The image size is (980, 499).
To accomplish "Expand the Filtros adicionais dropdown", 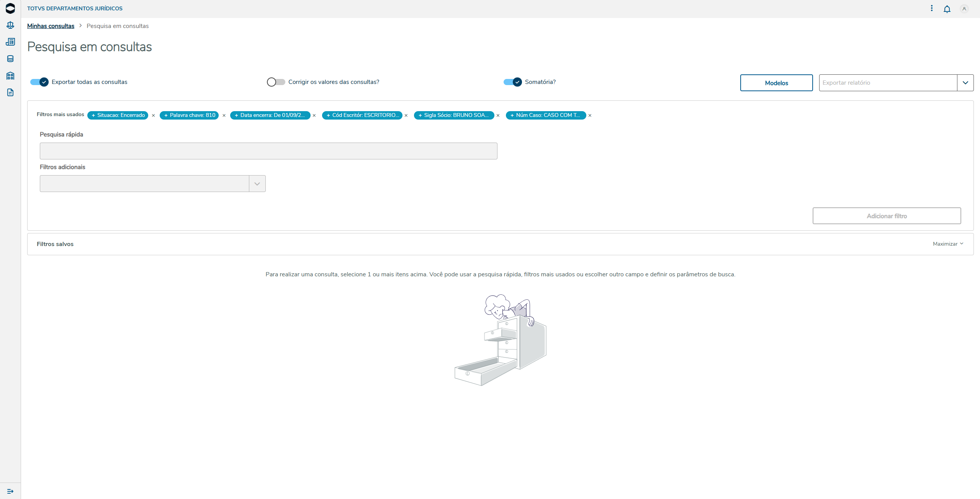I will 257,184.
